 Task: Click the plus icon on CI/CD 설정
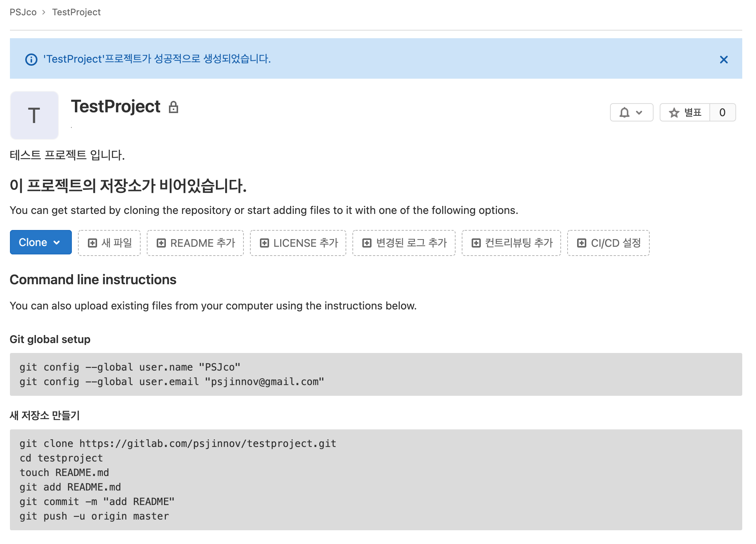(582, 243)
